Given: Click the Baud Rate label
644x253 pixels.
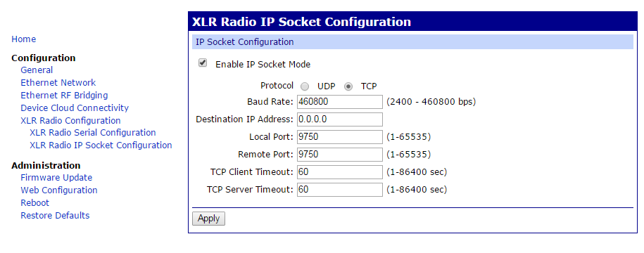Looking at the screenshot, I should 270,101.
